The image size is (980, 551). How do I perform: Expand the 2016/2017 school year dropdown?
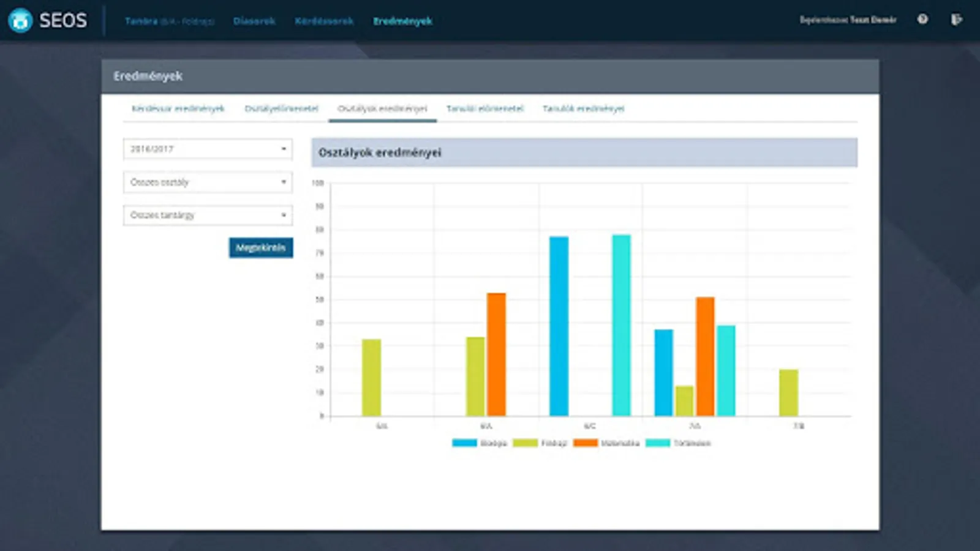point(208,149)
